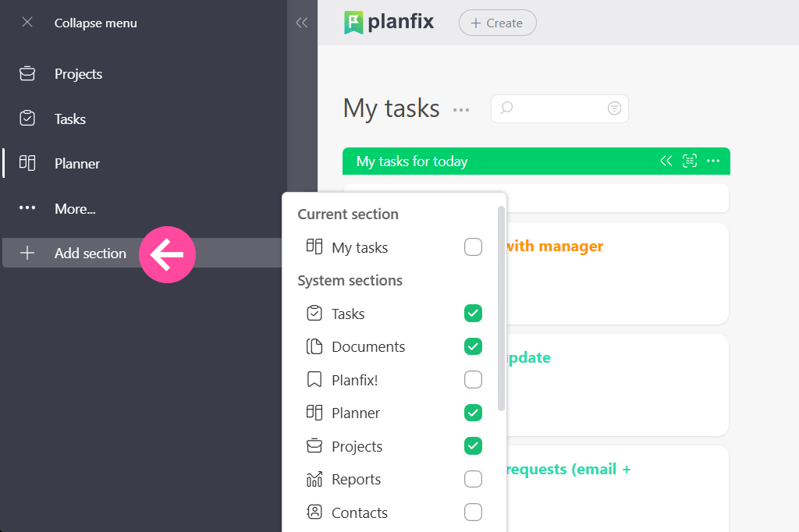Click the board view icon on green header

point(689,161)
